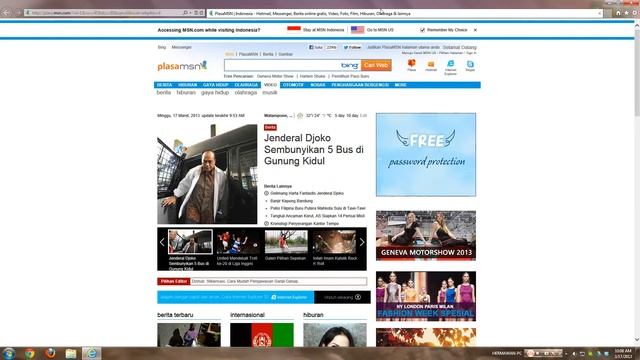Click the red Pilihan Editor label
640x360 pixels.
coord(173,281)
